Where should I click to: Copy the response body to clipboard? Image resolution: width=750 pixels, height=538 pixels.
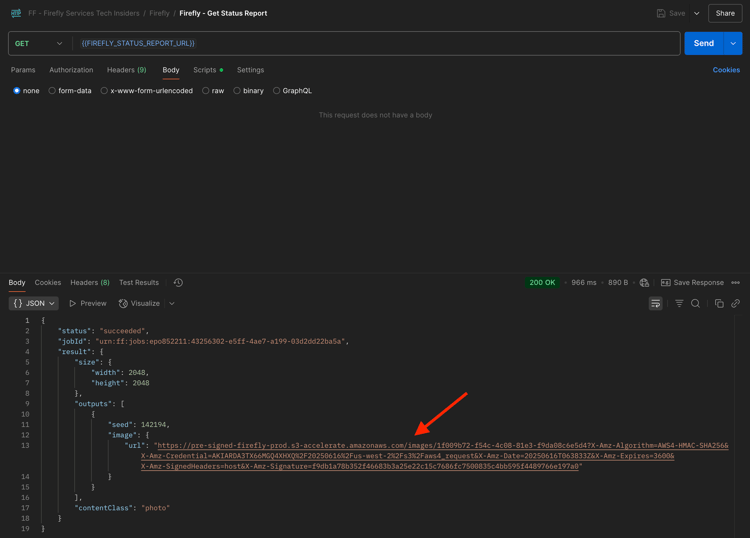click(x=719, y=303)
